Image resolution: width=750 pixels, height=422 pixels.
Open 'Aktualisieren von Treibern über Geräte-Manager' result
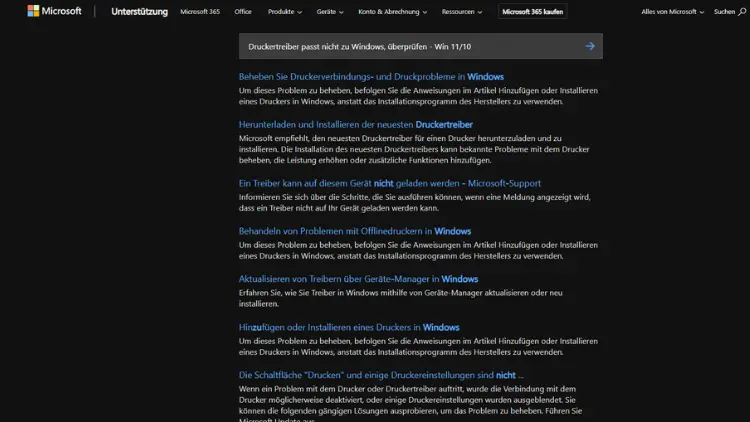click(x=358, y=279)
